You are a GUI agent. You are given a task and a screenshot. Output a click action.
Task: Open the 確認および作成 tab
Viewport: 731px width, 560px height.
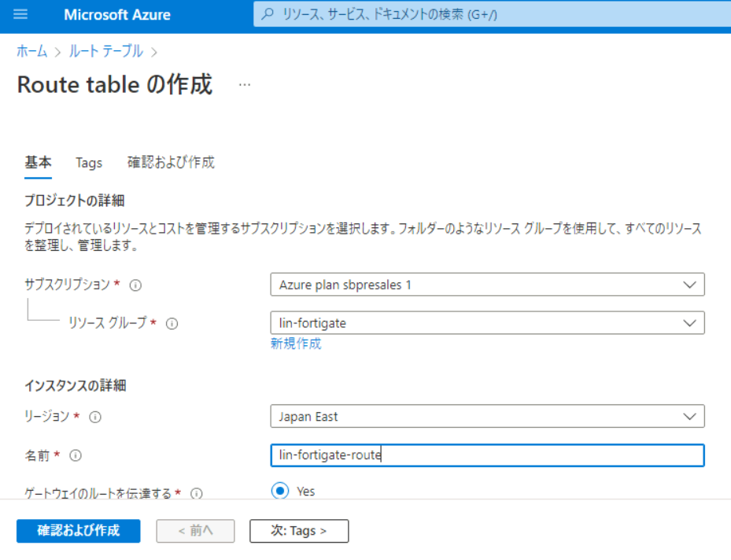click(171, 163)
